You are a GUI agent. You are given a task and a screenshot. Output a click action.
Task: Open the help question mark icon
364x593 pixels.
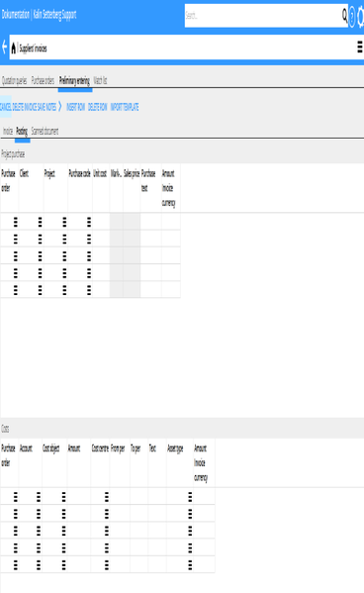point(352,16)
